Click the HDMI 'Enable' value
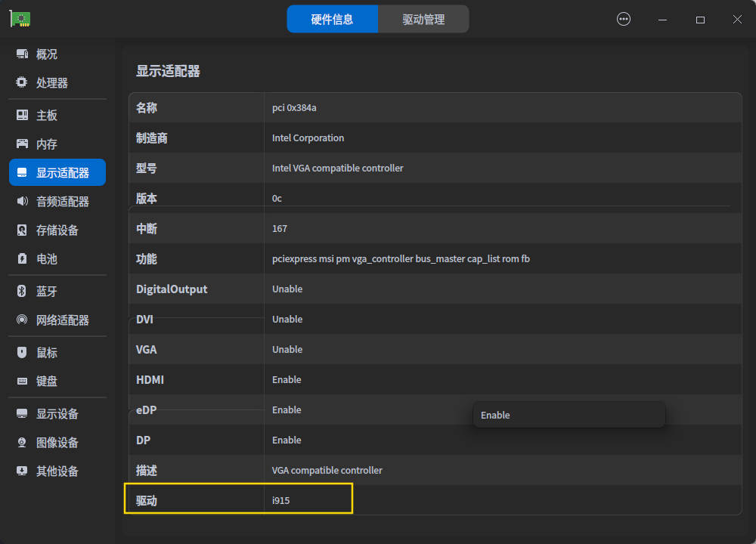 tap(287, 380)
